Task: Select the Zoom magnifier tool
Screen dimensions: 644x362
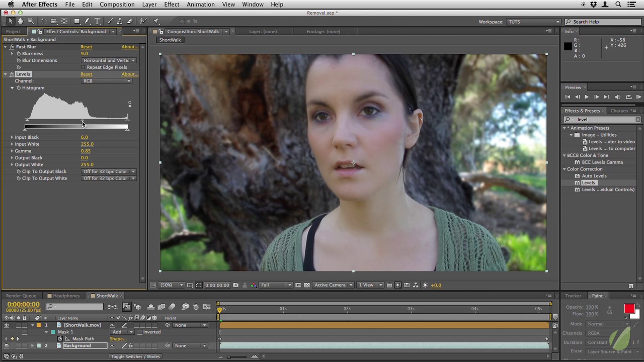Action: pos(31,21)
